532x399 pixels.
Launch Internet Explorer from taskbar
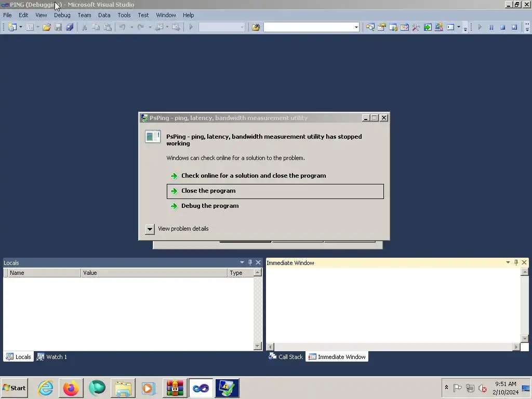tap(46, 388)
